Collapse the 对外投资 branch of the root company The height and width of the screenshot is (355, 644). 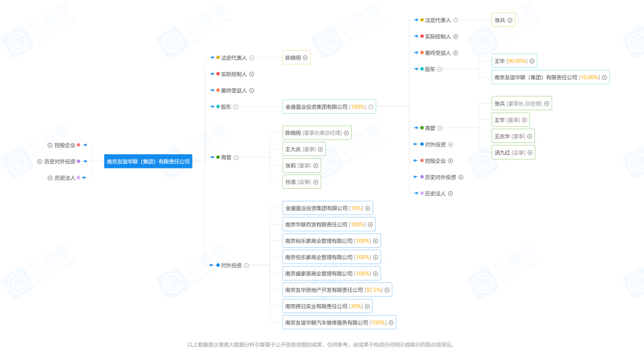246,266
